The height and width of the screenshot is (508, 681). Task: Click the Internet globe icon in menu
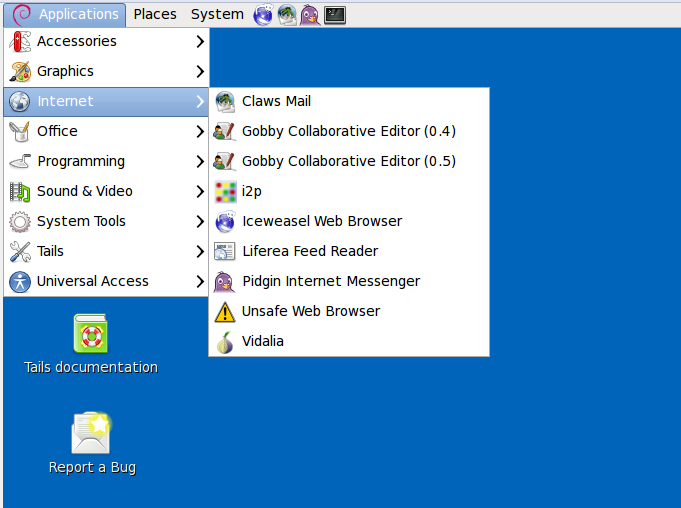click(20, 101)
